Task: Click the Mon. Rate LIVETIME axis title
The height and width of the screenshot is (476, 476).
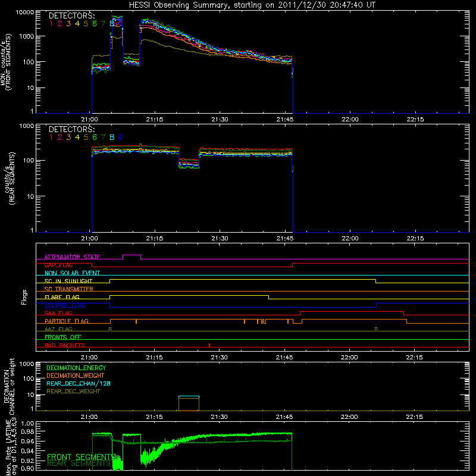Action: click(x=11, y=447)
